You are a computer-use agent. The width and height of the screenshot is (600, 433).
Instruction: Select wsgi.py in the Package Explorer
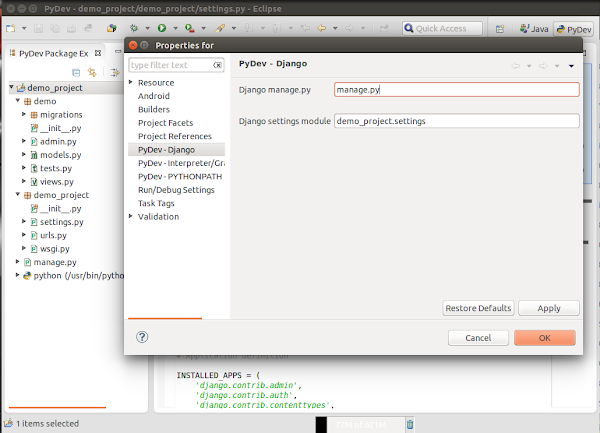[54, 249]
